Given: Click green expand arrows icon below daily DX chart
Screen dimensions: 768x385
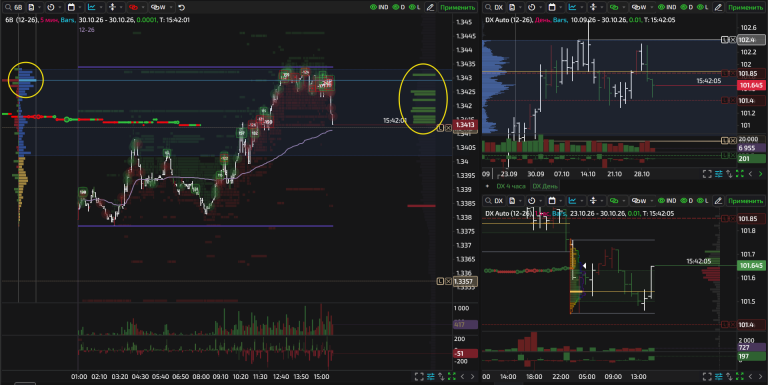Looking at the screenshot, I should [740, 174].
